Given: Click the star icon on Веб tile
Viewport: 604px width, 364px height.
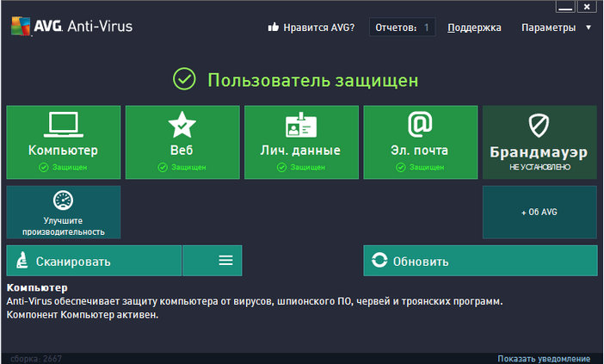Looking at the screenshot, I should [x=182, y=125].
